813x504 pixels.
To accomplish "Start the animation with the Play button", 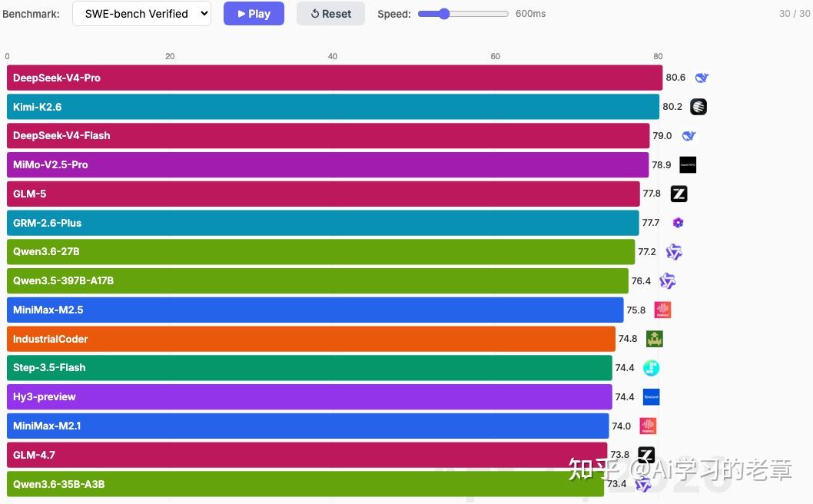I will 254,14.
